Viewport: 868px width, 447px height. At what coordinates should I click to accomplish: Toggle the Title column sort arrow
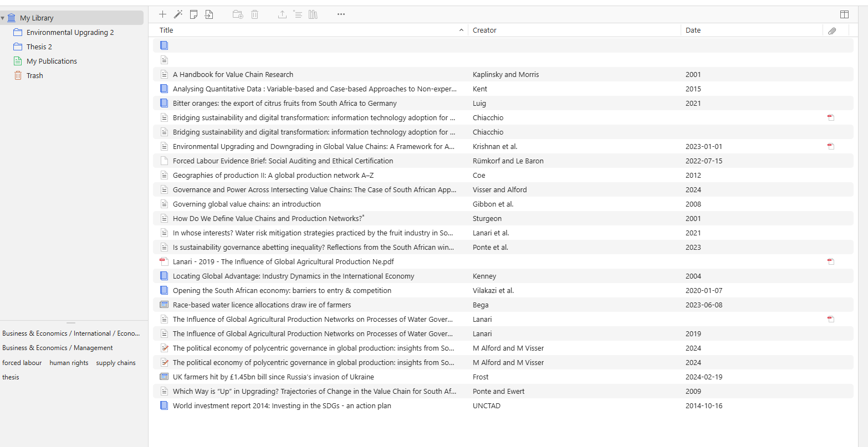[x=461, y=30]
